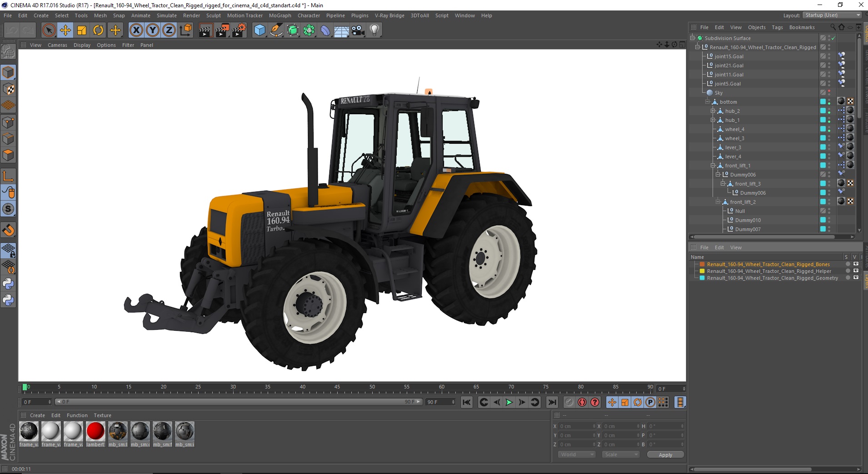Click the Apply button
868x474 pixels.
665,454
